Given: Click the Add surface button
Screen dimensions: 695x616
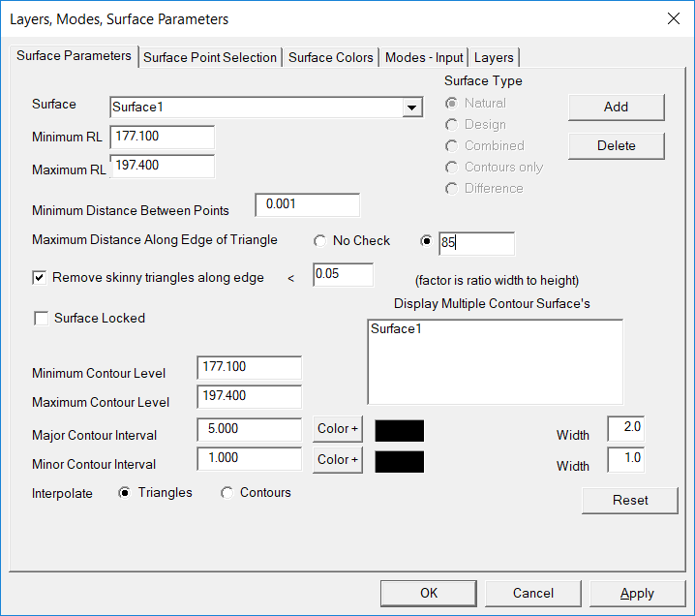Looking at the screenshot, I should 616,107.
